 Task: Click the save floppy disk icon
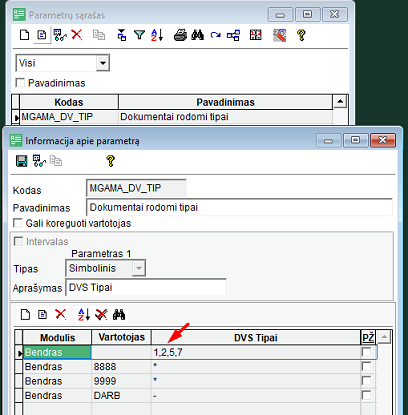tap(22, 161)
